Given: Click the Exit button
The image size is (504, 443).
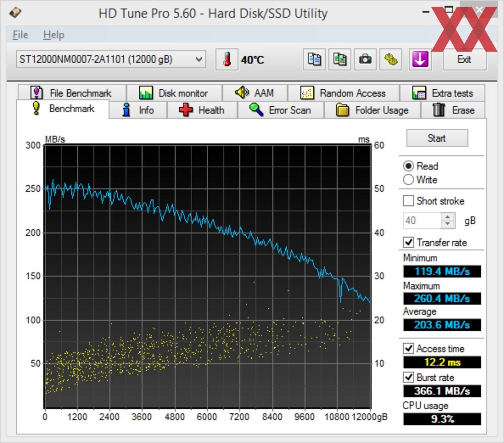Looking at the screenshot, I should pyautogui.click(x=464, y=59).
